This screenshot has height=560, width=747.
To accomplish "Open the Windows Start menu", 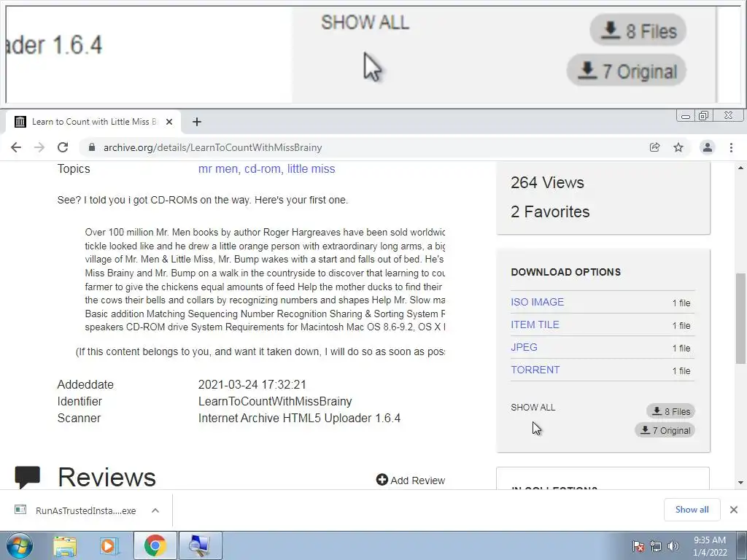I will 20,545.
